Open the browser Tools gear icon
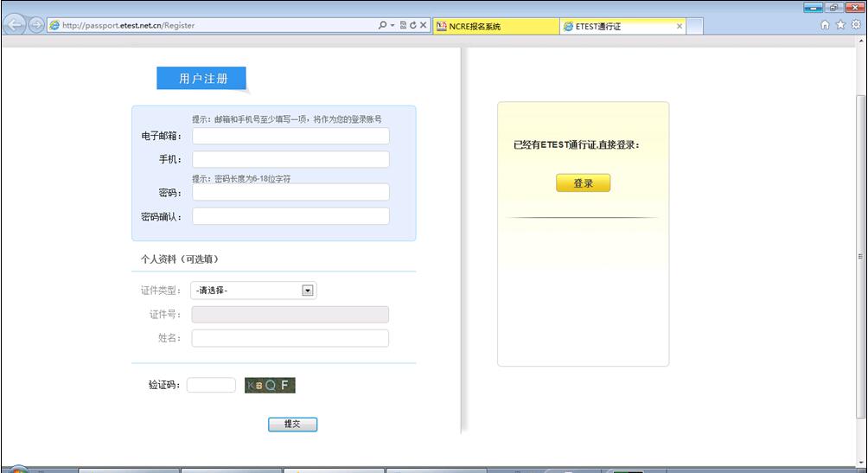Screen dimensions: 868x473 (x=856, y=26)
